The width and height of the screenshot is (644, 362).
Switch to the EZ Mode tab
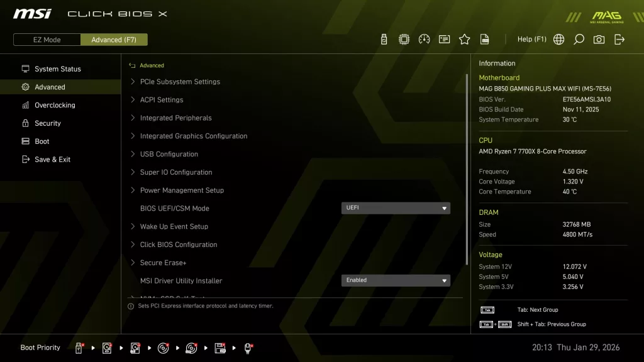point(46,39)
